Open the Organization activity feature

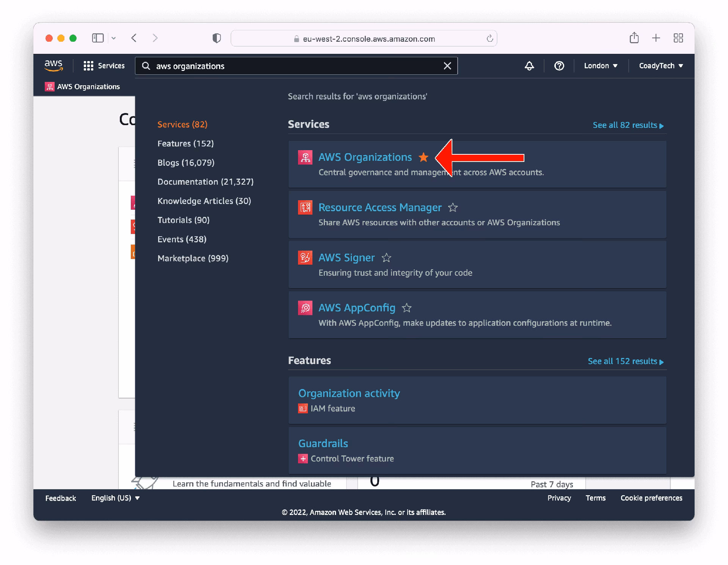[x=349, y=393]
